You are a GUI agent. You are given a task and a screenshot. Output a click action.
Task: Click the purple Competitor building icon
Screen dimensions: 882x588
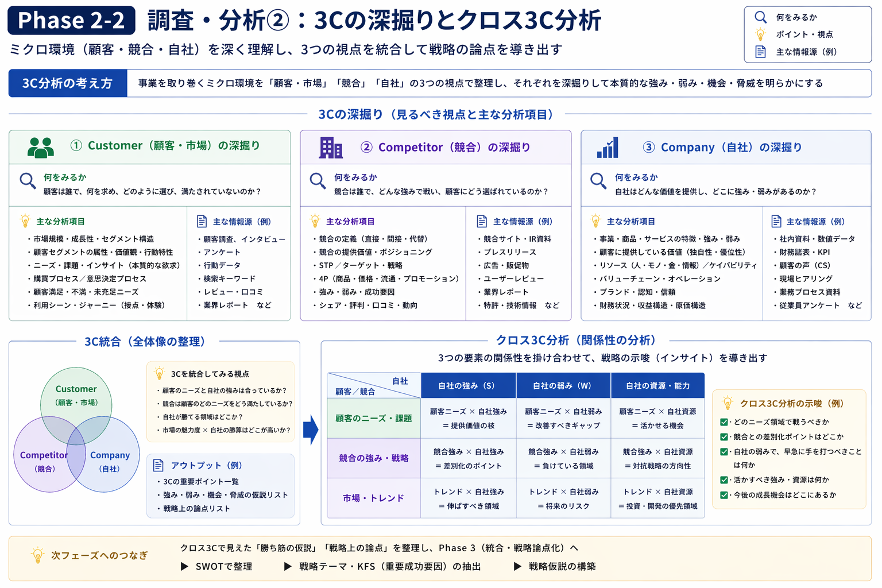click(331, 147)
